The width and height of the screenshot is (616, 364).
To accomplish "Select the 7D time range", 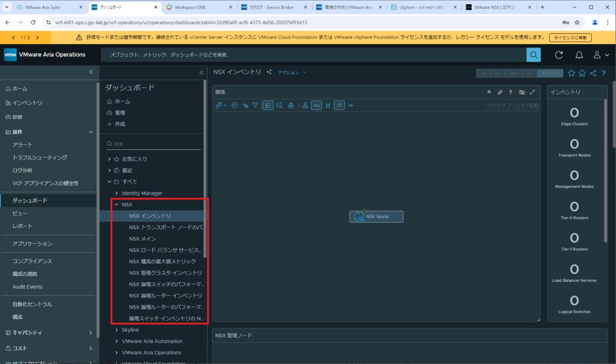I will pyautogui.click(x=529, y=73).
